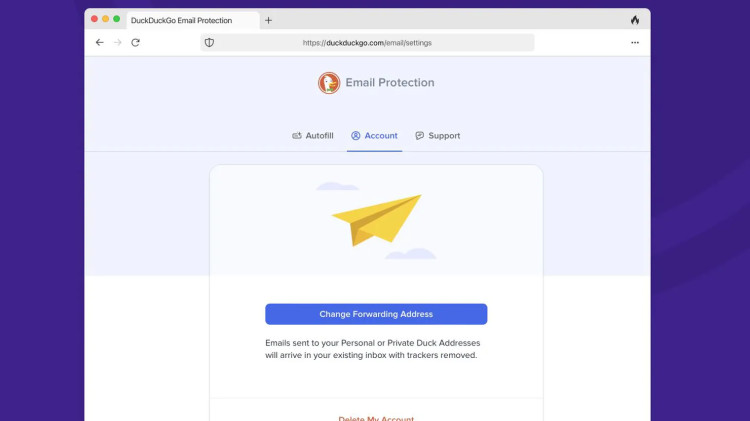Click the Delete My Account link
750x421 pixels.
(376, 418)
